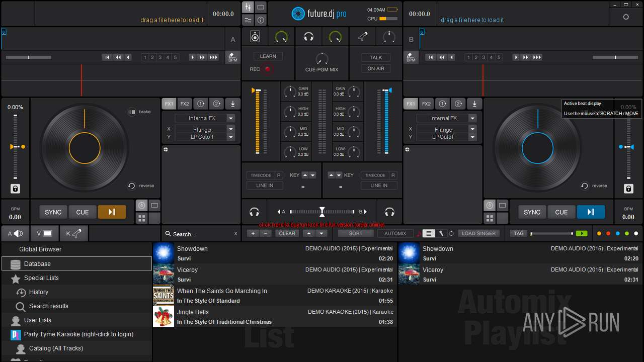Click the microphone icon in master section
The height and width of the screenshot is (362, 644).
[363, 36]
